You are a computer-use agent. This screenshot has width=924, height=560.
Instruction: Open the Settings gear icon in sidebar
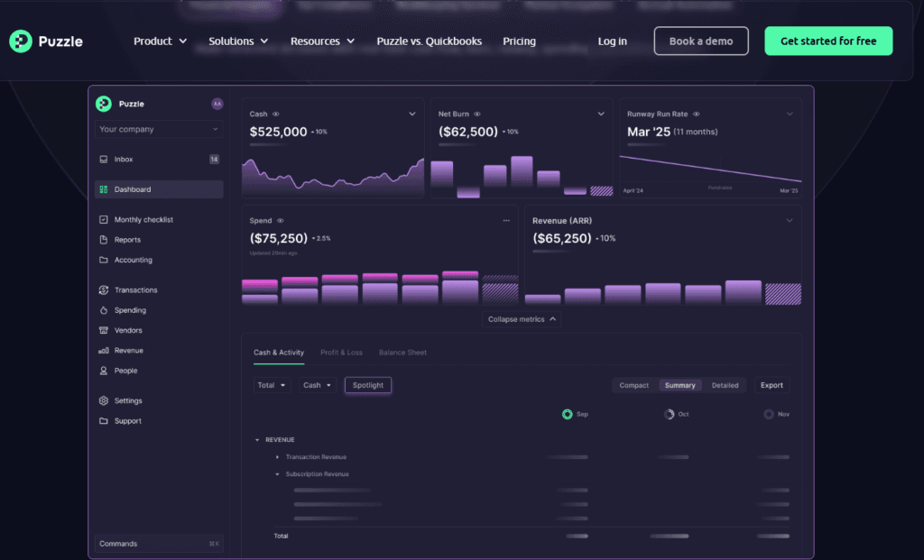click(104, 400)
